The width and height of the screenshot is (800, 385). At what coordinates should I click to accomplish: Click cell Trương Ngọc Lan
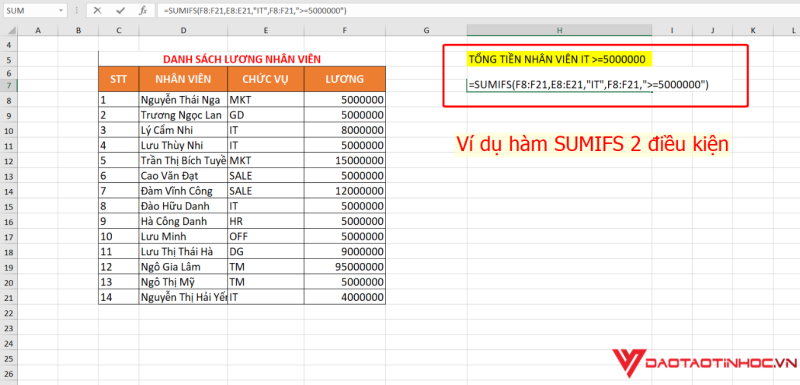(183, 115)
